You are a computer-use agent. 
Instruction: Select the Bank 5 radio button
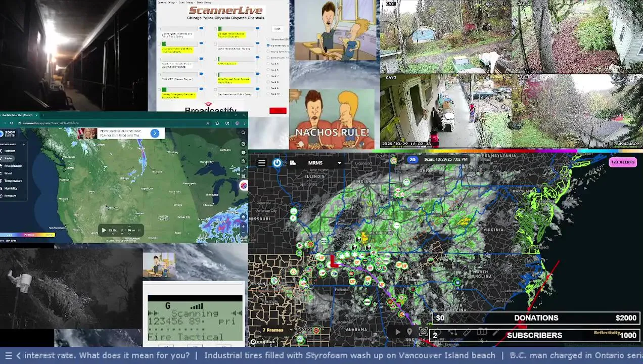(x=268, y=63)
